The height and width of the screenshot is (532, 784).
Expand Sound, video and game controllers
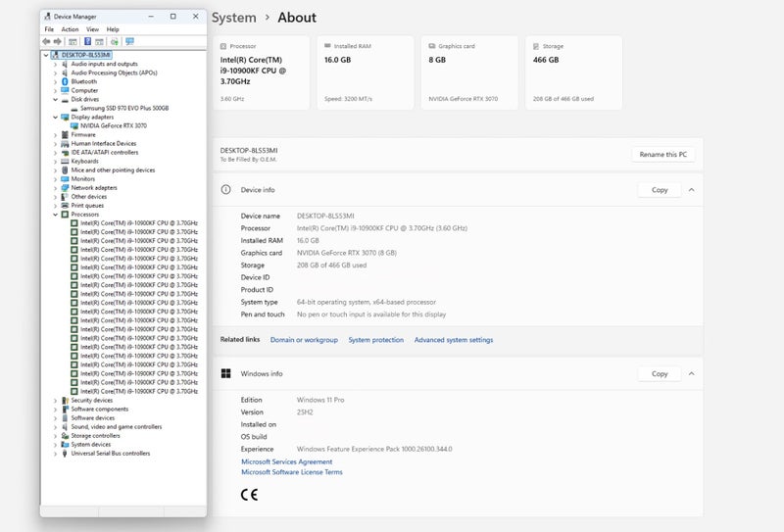[55, 427]
